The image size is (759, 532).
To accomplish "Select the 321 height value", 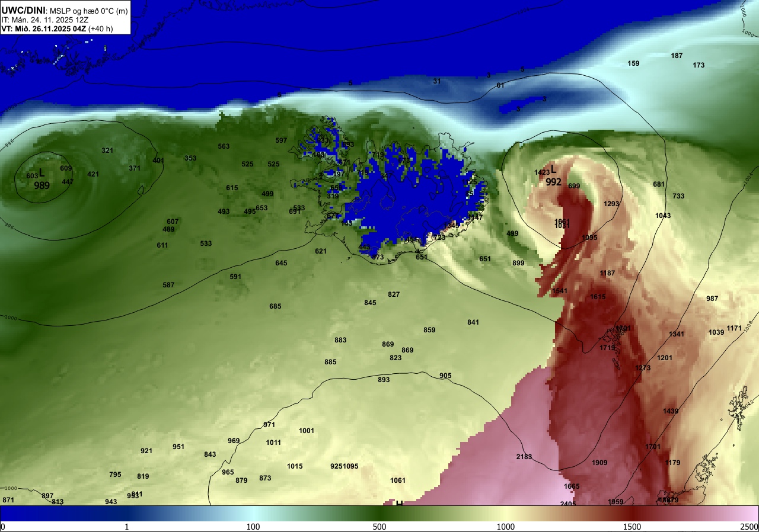I will [107, 150].
